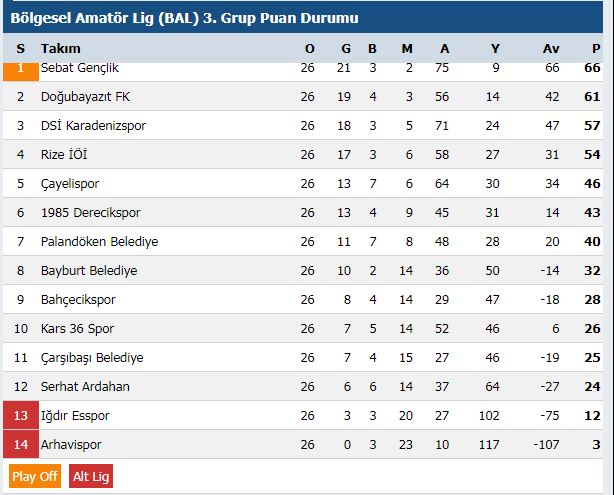Click the Takım column header
614x495 pixels.
[61, 49]
